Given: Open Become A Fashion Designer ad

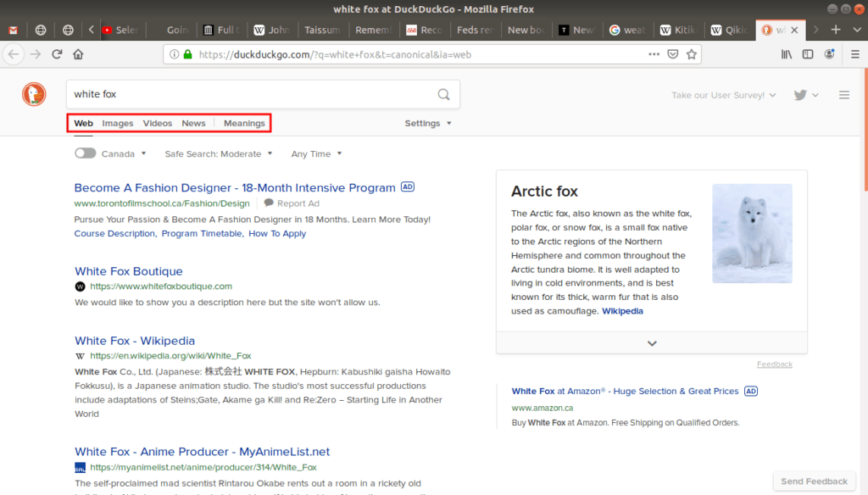Looking at the screenshot, I should click(x=235, y=187).
